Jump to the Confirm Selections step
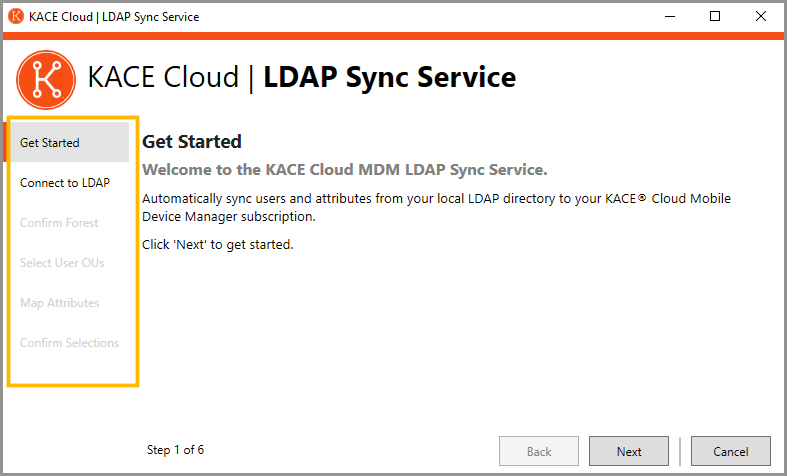 69,343
